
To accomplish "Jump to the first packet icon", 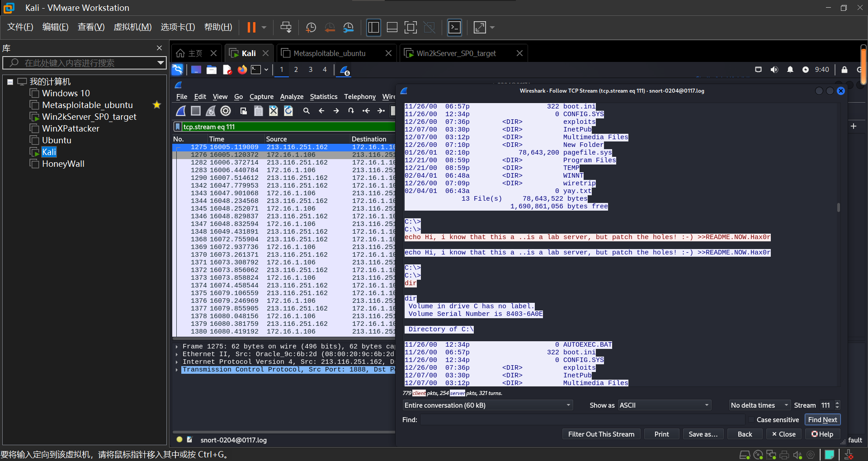I will point(366,111).
